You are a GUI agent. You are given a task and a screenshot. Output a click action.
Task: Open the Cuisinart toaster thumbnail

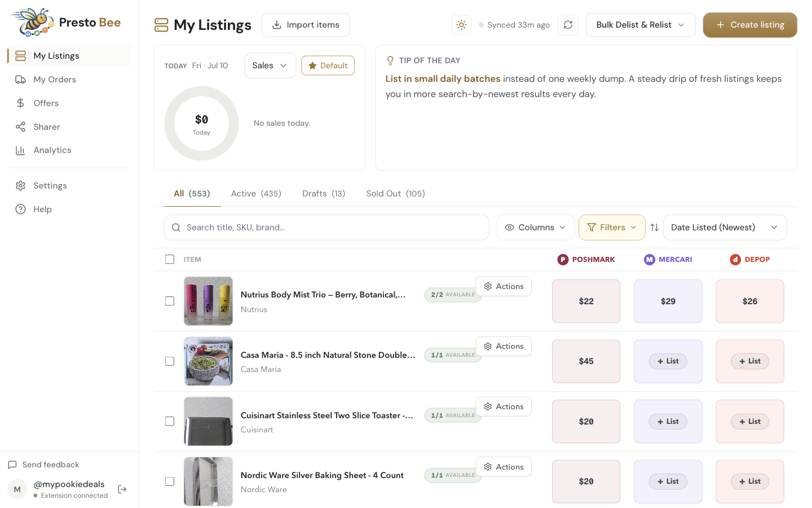point(208,421)
